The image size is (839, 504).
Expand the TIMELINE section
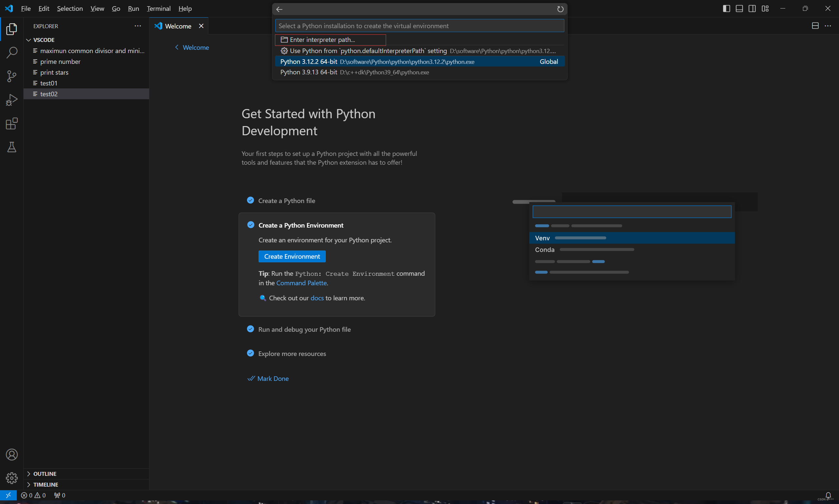46,484
